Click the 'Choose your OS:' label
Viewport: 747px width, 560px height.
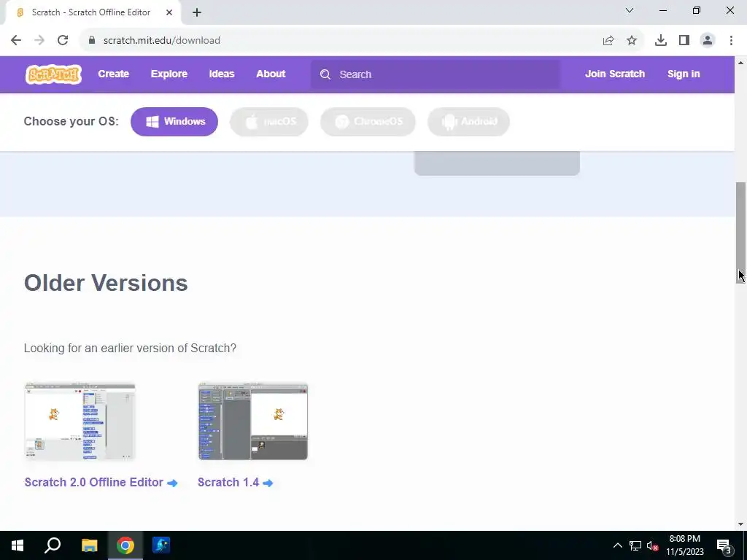[71, 122]
